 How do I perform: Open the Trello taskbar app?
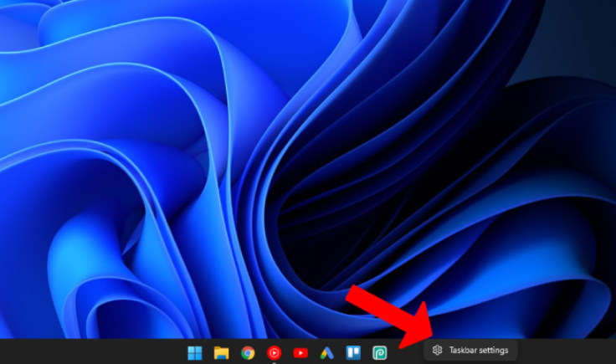coord(353,352)
